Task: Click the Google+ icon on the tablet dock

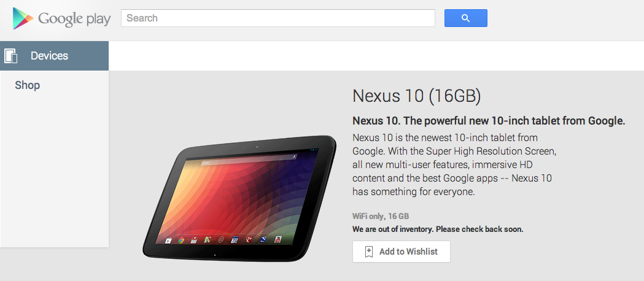Action: [x=249, y=239]
